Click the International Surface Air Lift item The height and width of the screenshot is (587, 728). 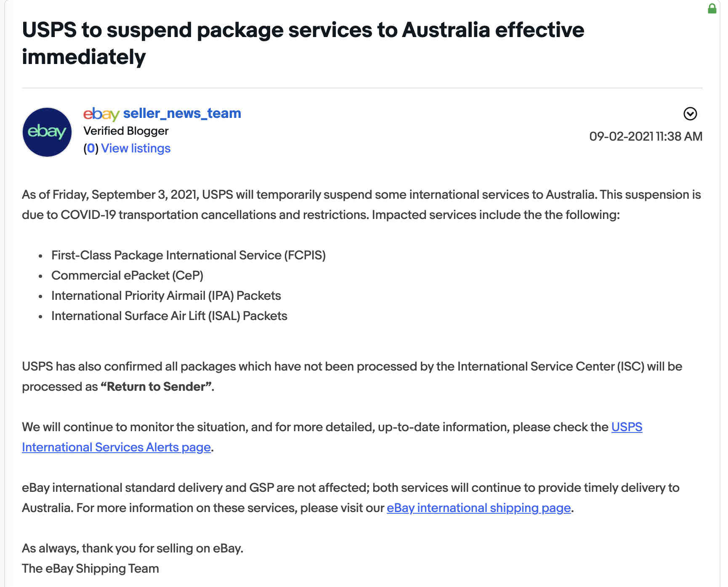[169, 316]
